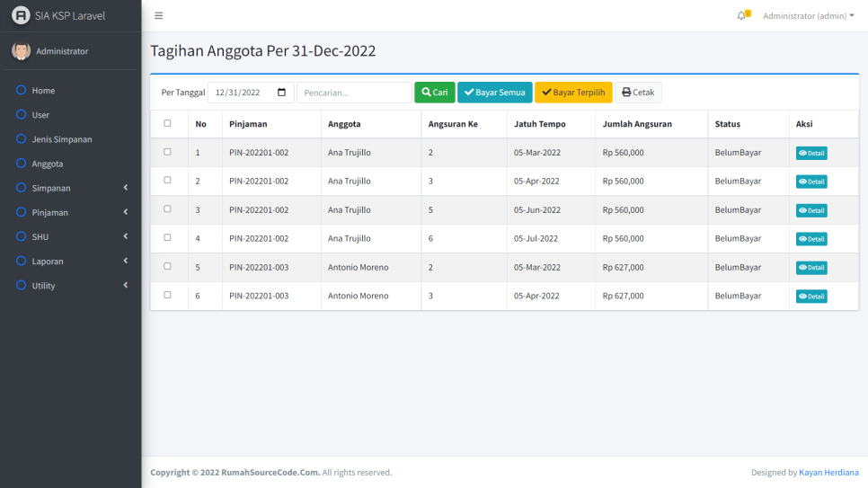Toggle the select-all checkbox in table header
Image resolution: width=868 pixels, height=488 pixels.
167,123
